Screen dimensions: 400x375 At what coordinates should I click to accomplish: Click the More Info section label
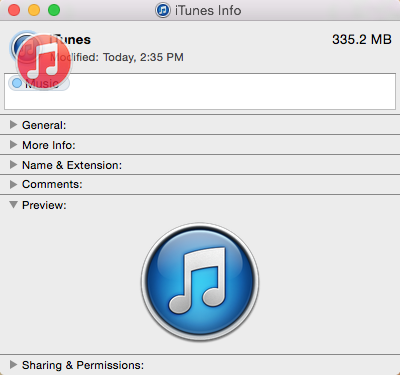[49, 145]
